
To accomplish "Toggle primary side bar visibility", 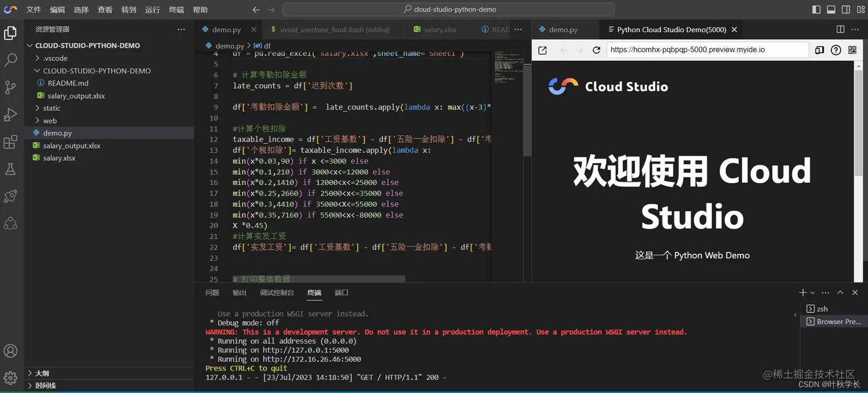I will tap(816, 10).
